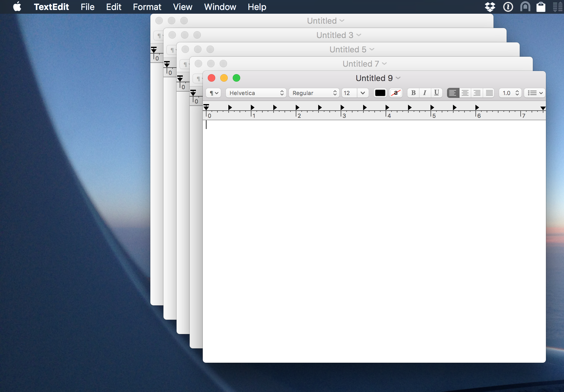The height and width of the screenshot is (392, 564).
Task: Zoom the Untitled 9 window with green button
Action: tap(236, 78)
